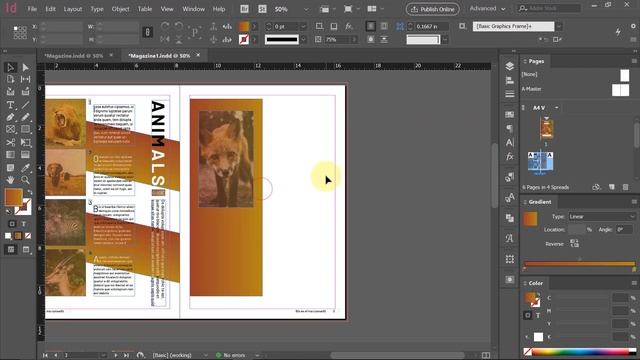The width and height of the screenshot is (640, 360).
Task: Click the gradient ramp bar
Action: [580, 264]
